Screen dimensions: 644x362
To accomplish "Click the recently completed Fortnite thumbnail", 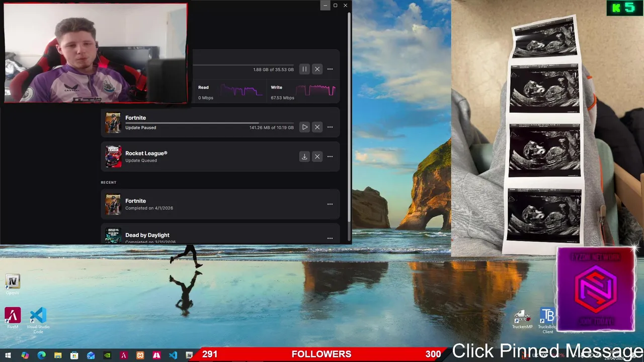I will (113, 204).
